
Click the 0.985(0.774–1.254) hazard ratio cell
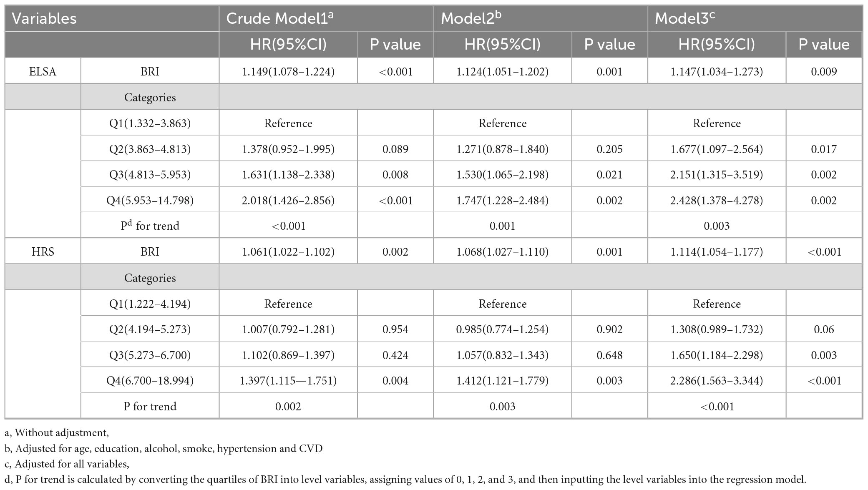pyautogui.click(x=502, y=329)
